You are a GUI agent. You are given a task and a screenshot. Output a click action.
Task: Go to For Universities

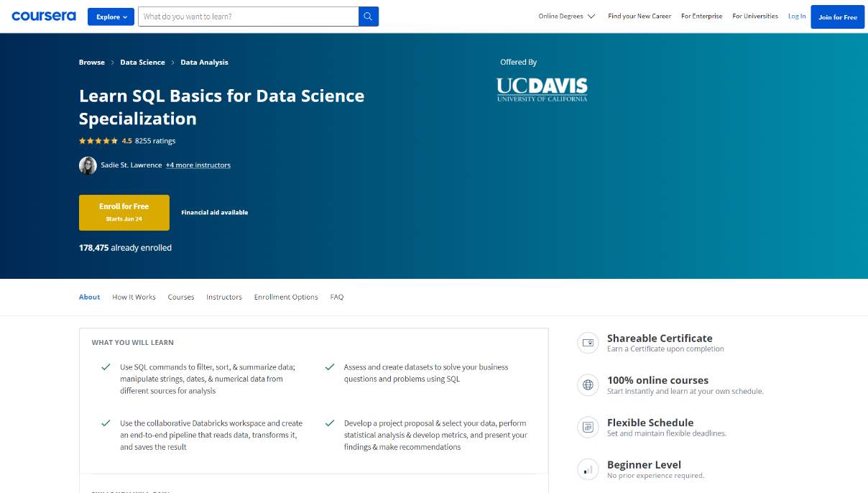click(x=755, y=16)
